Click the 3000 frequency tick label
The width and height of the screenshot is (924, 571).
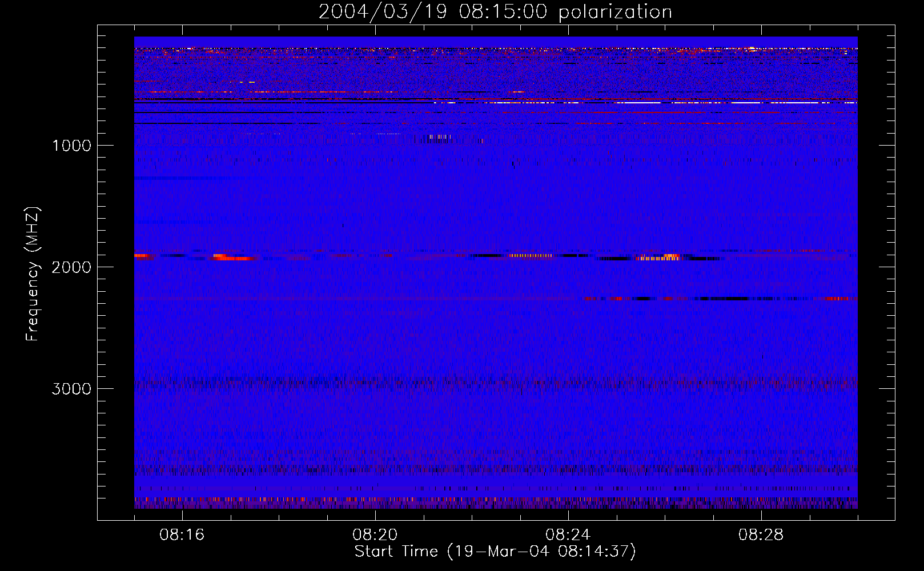click(71, 389)
